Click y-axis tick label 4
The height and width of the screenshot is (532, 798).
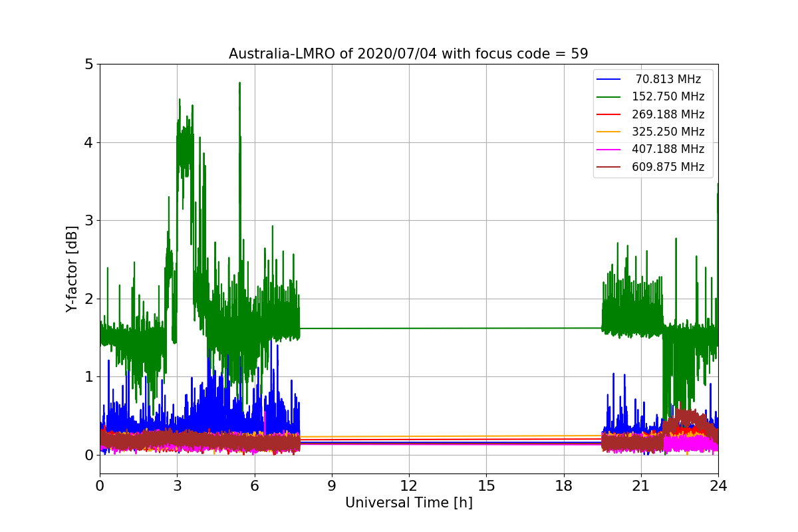point(88,142)
